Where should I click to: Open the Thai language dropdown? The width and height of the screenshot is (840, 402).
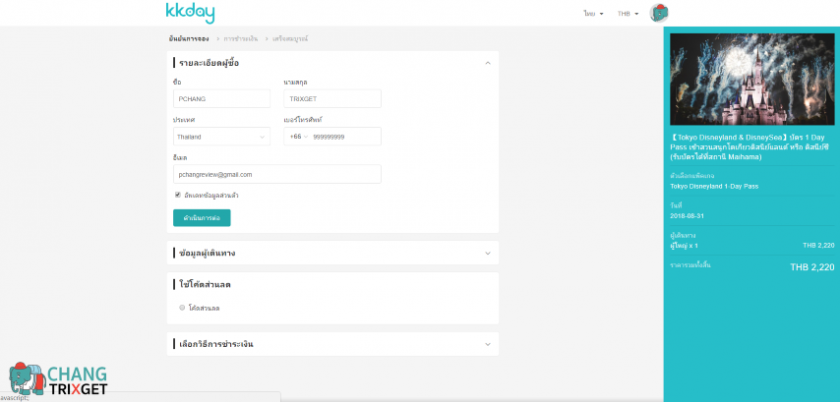594,13
